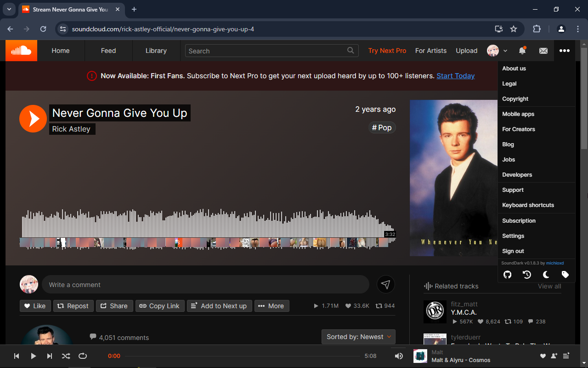588x368 pixels.
Task: Click the SoundDark history icon
Action: click(x=527, y=275)
